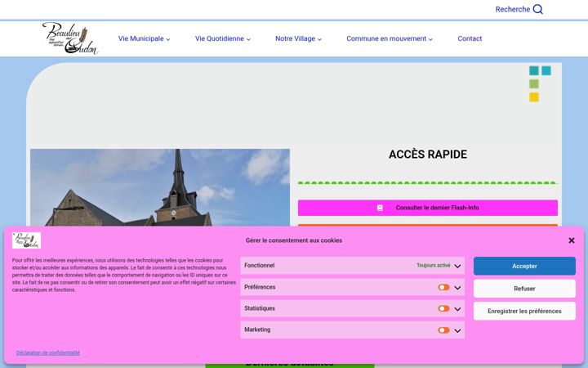Close the cookie consent banner
This screenshot has height=368, width=588.
coord(571,240)
